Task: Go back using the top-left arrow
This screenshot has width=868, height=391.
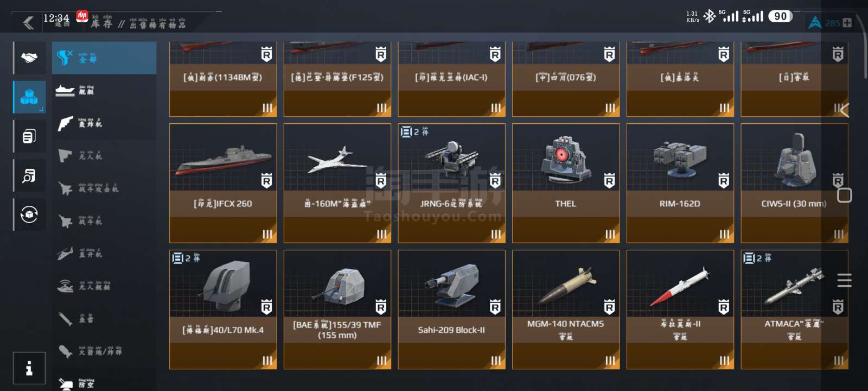Action: point(28,22)
